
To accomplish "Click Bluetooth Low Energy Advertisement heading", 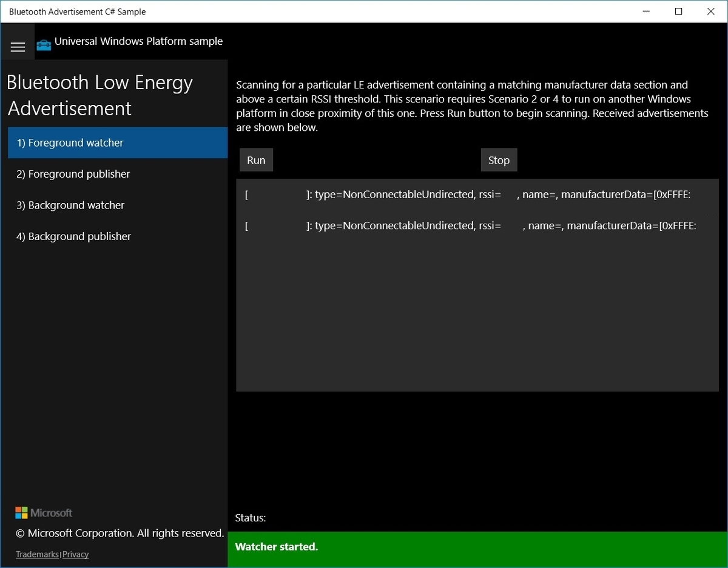I will point(100,95).
